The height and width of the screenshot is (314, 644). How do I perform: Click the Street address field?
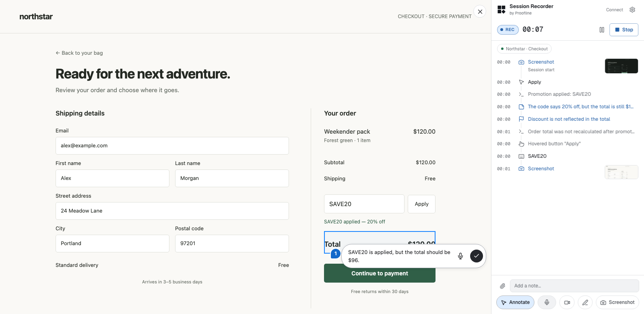pos(172,211)
